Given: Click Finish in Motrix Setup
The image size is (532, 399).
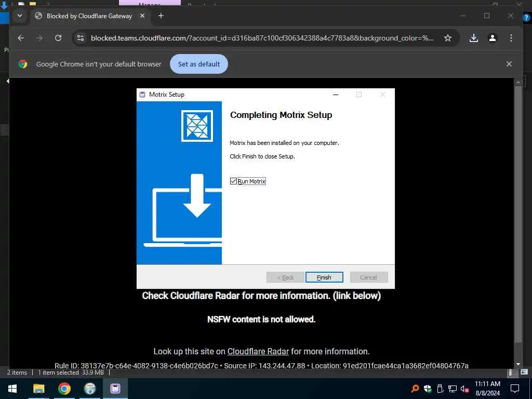Looking at the screenshot, I should point(324,277).
